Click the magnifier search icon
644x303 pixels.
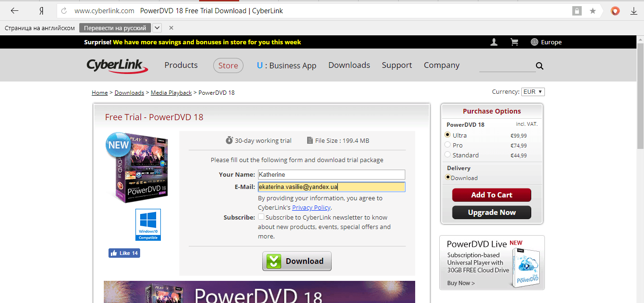tap(540, 66)
